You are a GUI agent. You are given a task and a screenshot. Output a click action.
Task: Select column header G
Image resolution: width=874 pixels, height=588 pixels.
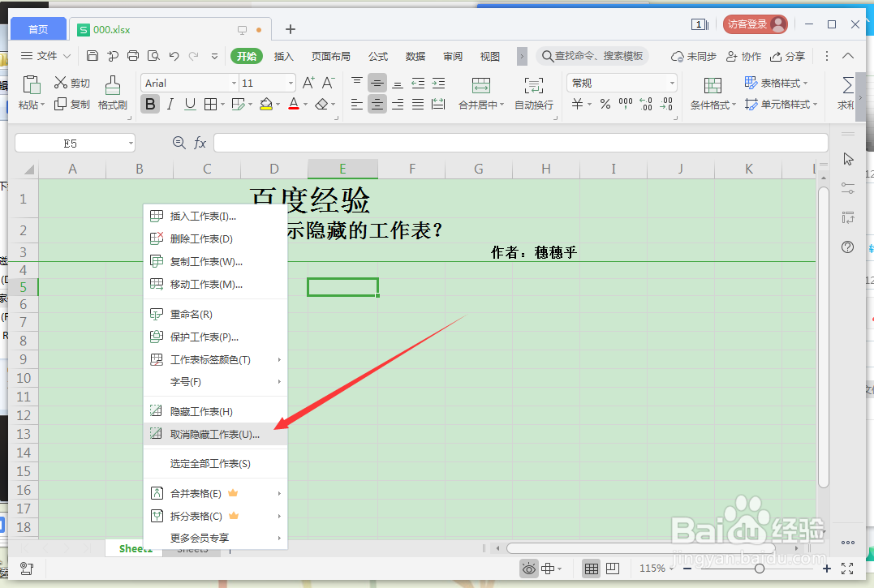478,170
